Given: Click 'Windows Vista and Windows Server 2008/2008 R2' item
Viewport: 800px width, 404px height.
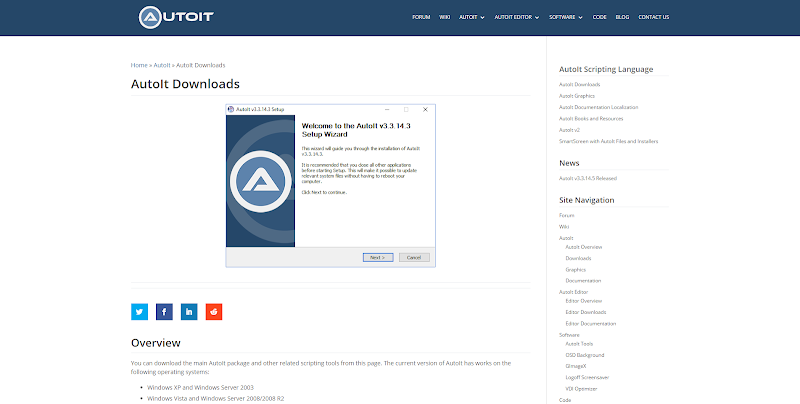Looking at the screenshot, I should click(x=216, y=398).
